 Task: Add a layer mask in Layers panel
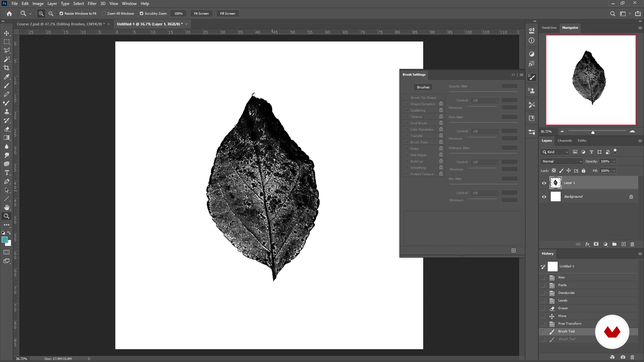click(x=596, y=244)
